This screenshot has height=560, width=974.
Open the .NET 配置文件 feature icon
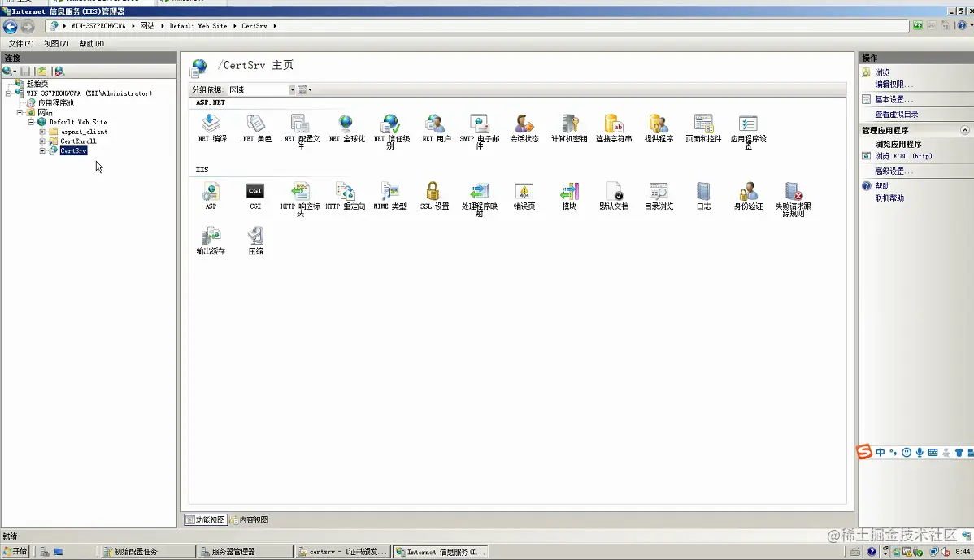pyautogui.click(x=301, y=131)
